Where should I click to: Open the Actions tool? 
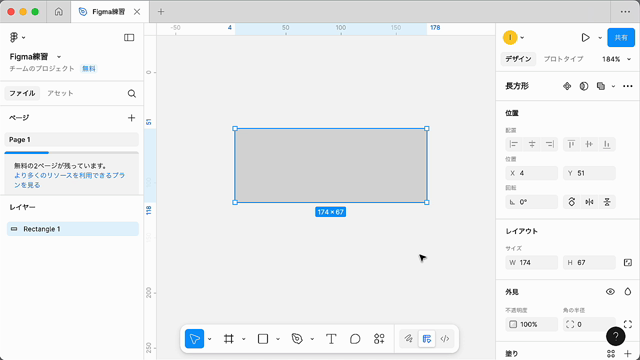pyautogui.click(x=379, y=339)
